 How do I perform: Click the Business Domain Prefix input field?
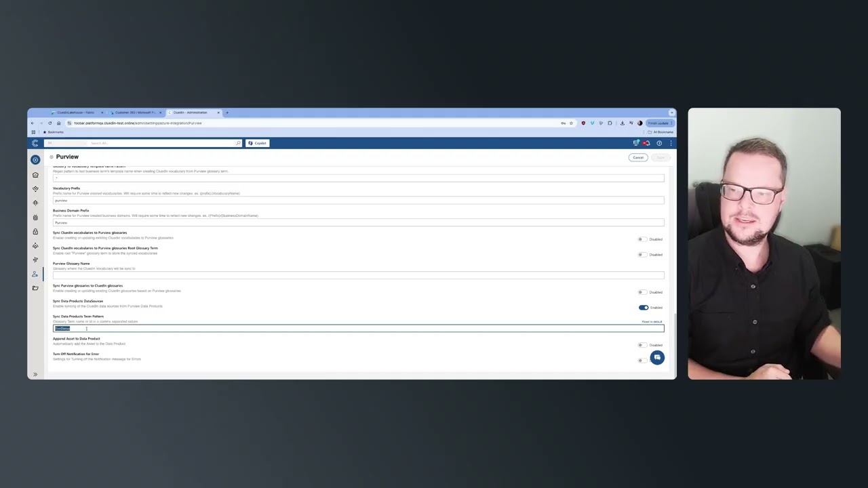(358, 223)
